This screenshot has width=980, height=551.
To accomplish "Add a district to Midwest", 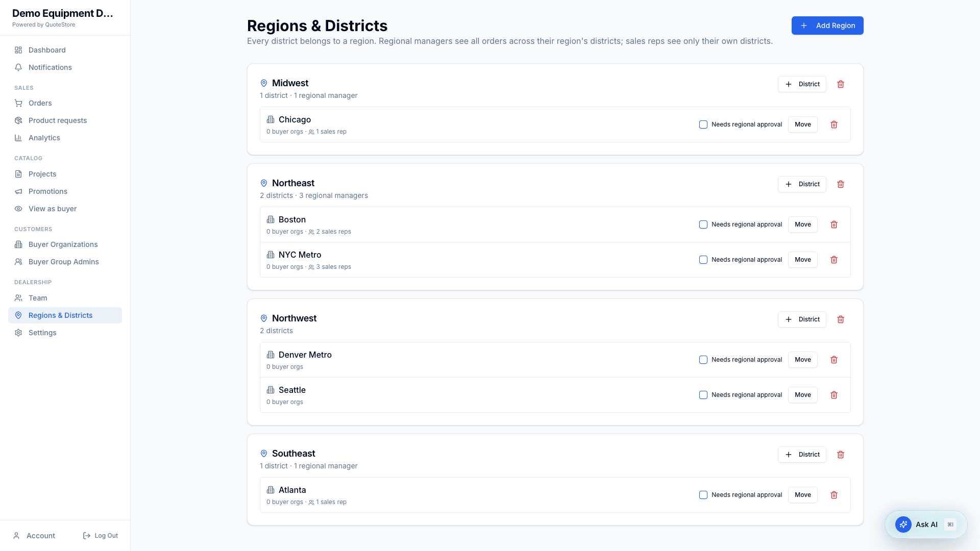I will (802, 84).
